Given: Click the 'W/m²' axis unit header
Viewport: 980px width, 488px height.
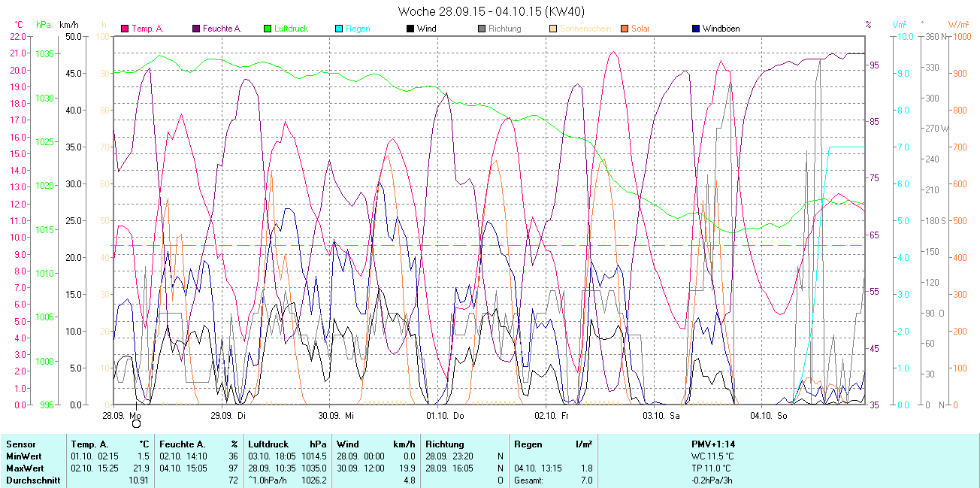Looking at the screenshot, I should point(959,25).
